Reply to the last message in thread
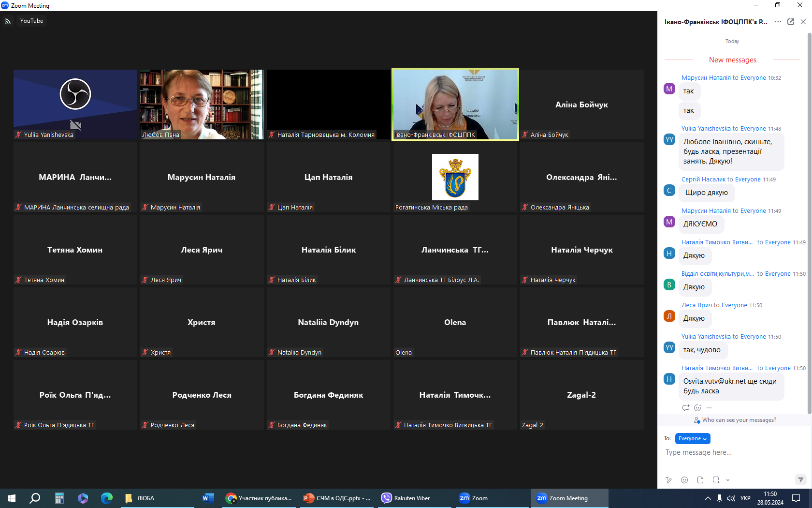The height and width of the screenshot is (508, 812). pos(685,408)
